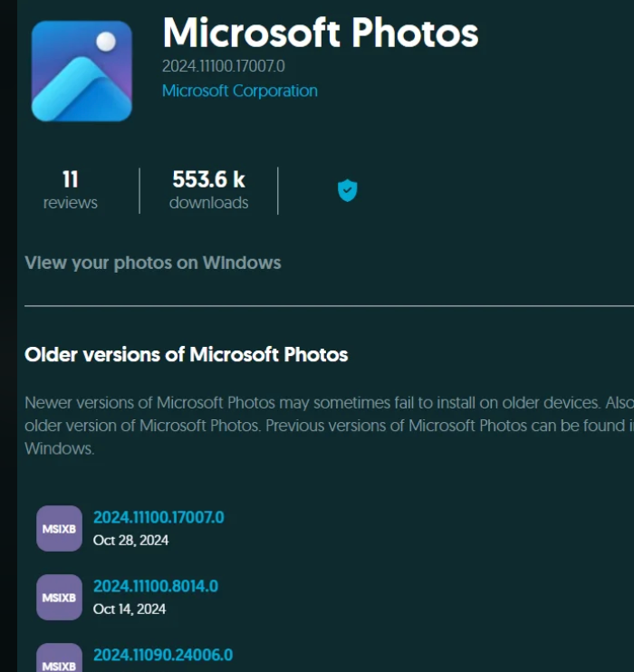View the 11 reviews count
The image size is (634, 672).
70,178
